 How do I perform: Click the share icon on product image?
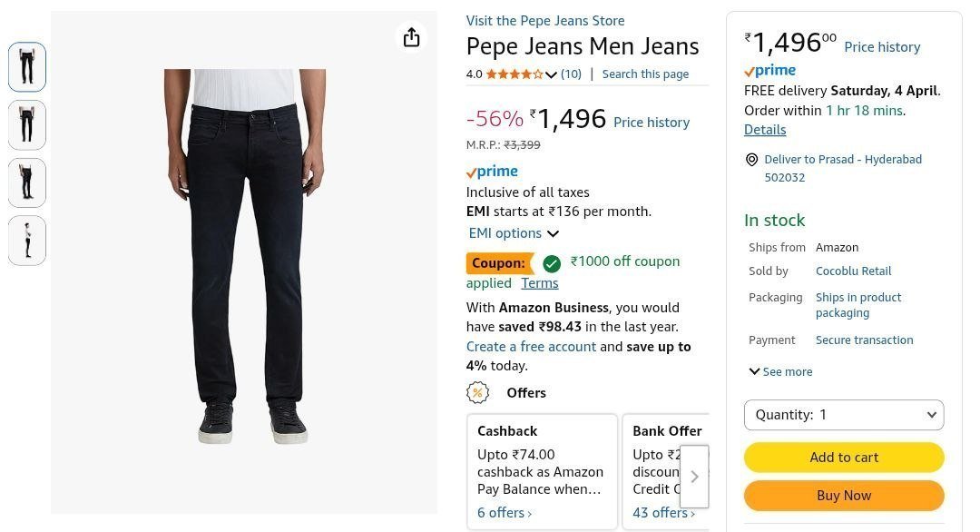coord(411,37)
